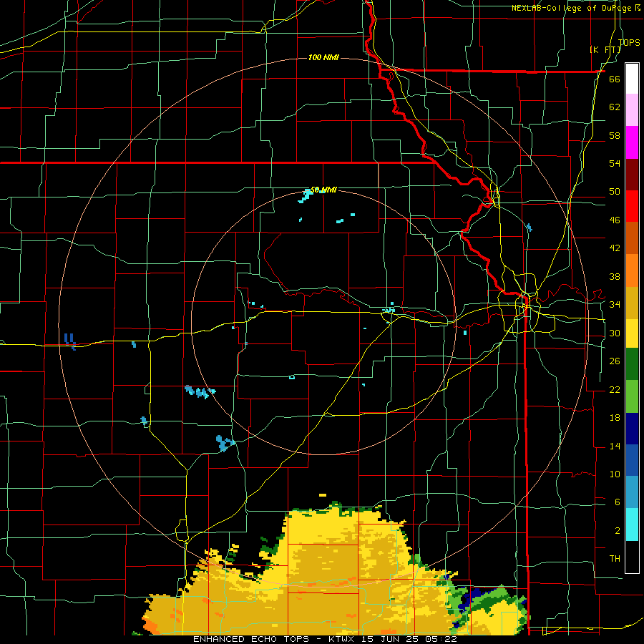Viewport: 644px width, 644px height.
Task: Click the medium blue legend swatch beside 10
Action: (632, 461)
